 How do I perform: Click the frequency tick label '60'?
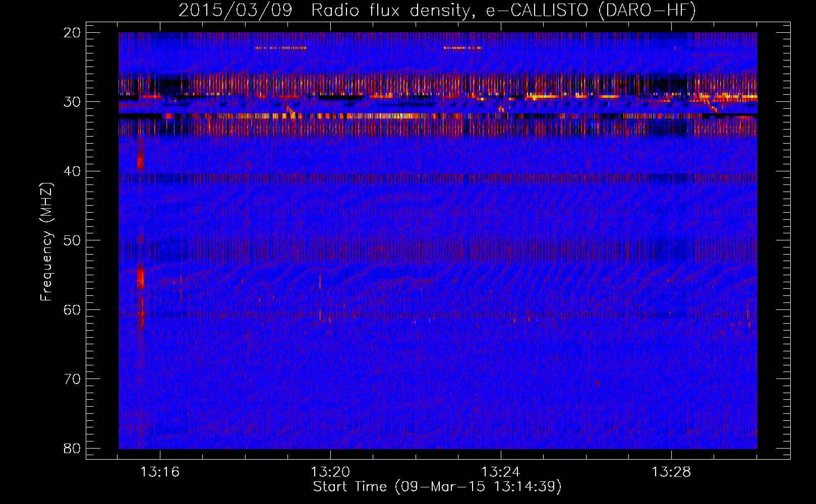72,310
